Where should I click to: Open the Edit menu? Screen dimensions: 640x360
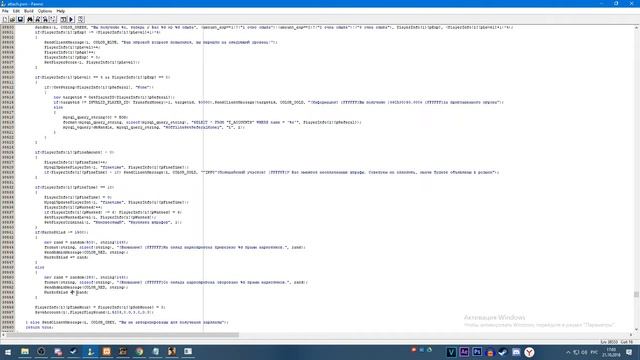click(16, 11)
